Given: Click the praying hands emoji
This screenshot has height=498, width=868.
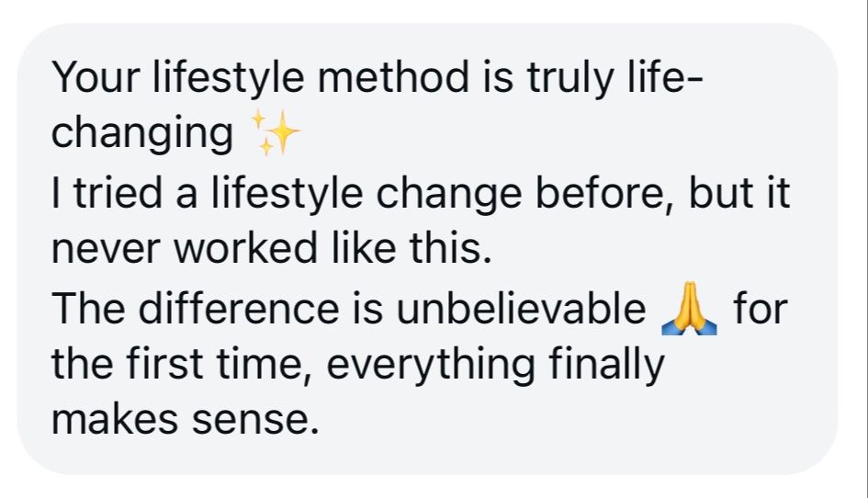Looking at the screenshot, I should tap(689, 309).
